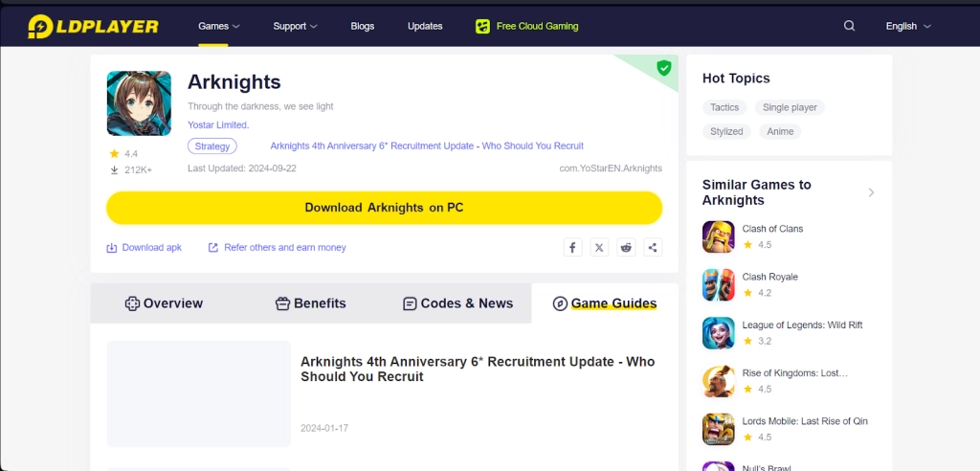Select the Stylized topic tag
This screenshot has width=980, height=471.
(x=726, y=131)
